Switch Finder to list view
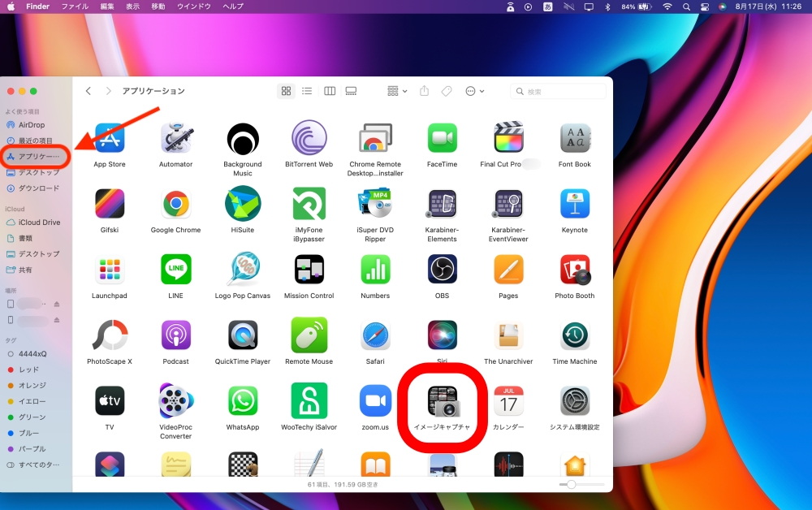 click(x=307, y=91)
